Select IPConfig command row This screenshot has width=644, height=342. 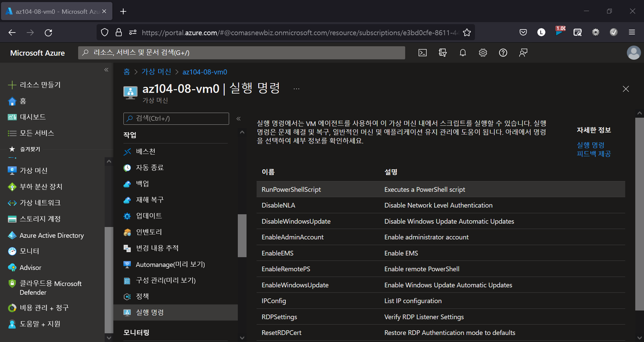440,301
